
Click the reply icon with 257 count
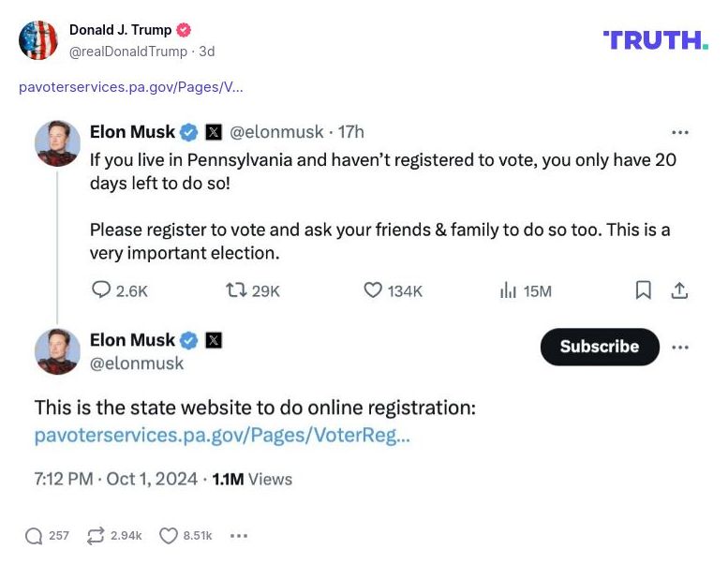coord(35,536)
